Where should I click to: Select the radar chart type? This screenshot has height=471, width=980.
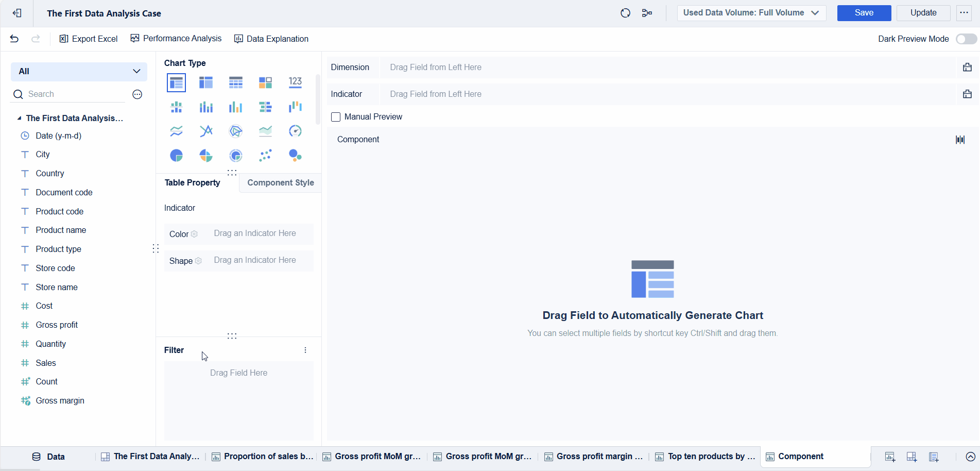(236, 131)
